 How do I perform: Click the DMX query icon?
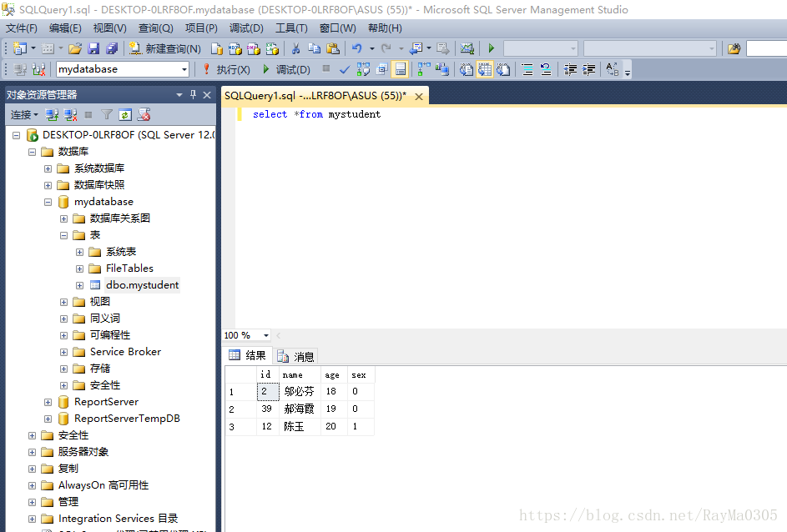coord(254,48)
